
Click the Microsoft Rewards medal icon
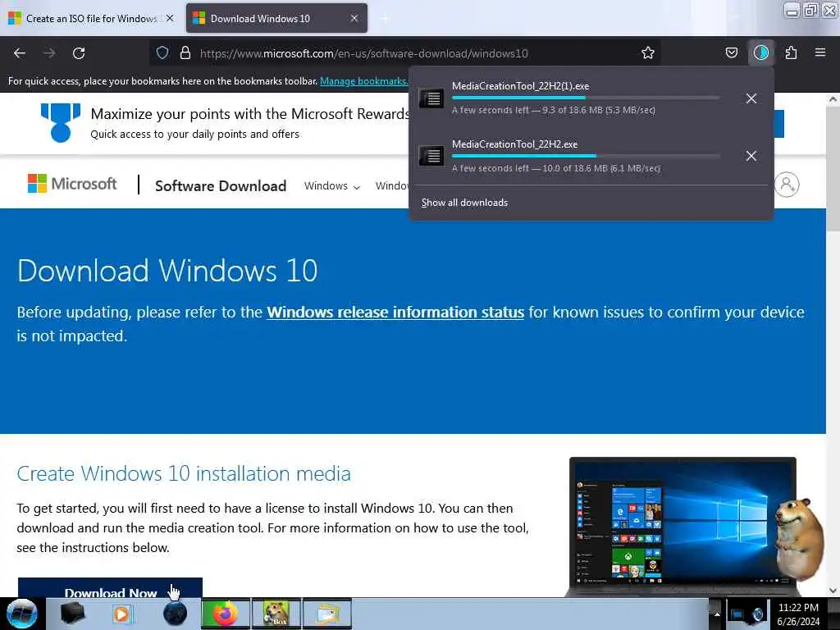tap(61, 123)
